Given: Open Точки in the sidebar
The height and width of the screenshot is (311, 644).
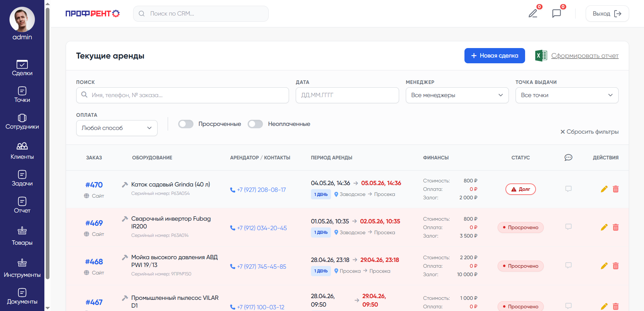Looking at the screenshot, I should (x=22, y=95).
